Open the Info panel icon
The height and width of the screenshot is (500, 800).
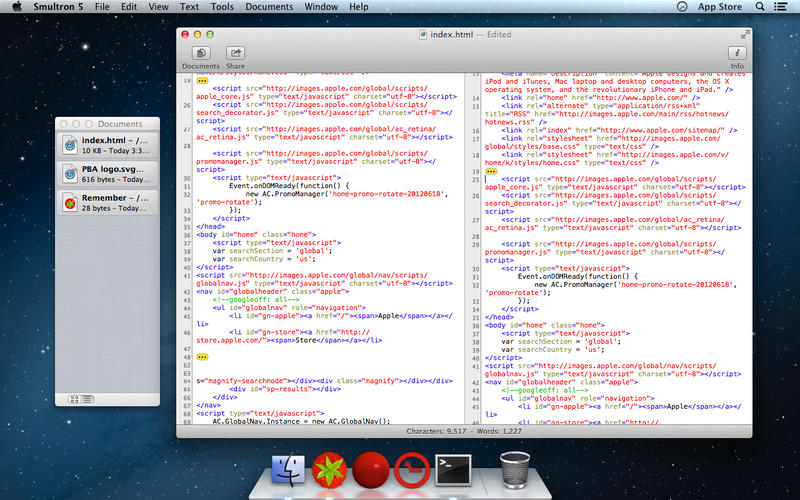(737, 53)
